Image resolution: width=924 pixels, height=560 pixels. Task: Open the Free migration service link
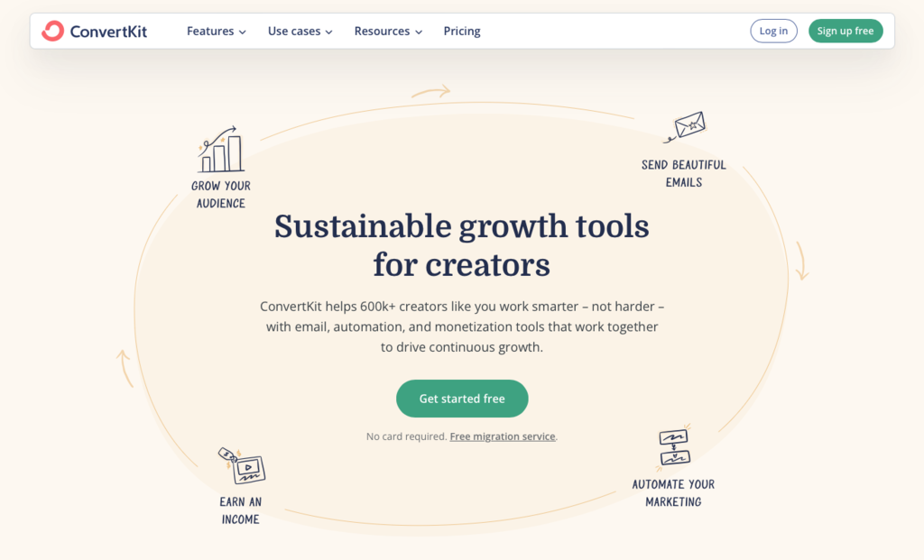503,436
